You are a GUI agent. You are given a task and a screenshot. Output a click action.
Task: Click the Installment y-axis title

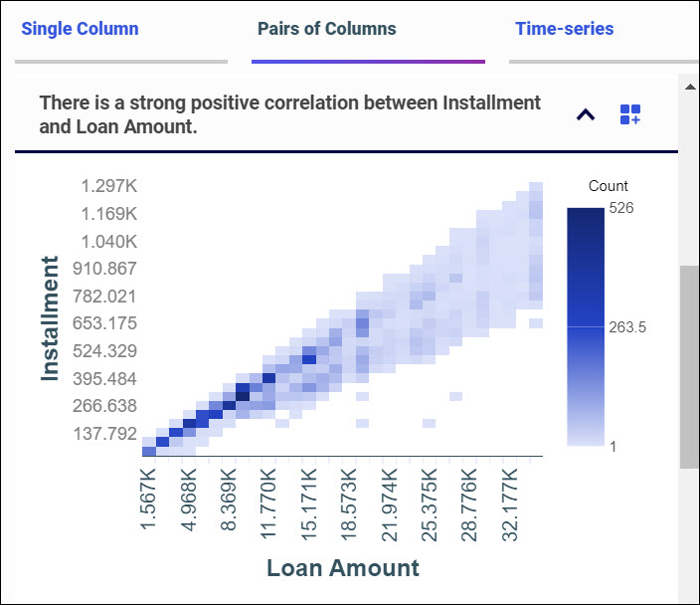click(51, 318)
